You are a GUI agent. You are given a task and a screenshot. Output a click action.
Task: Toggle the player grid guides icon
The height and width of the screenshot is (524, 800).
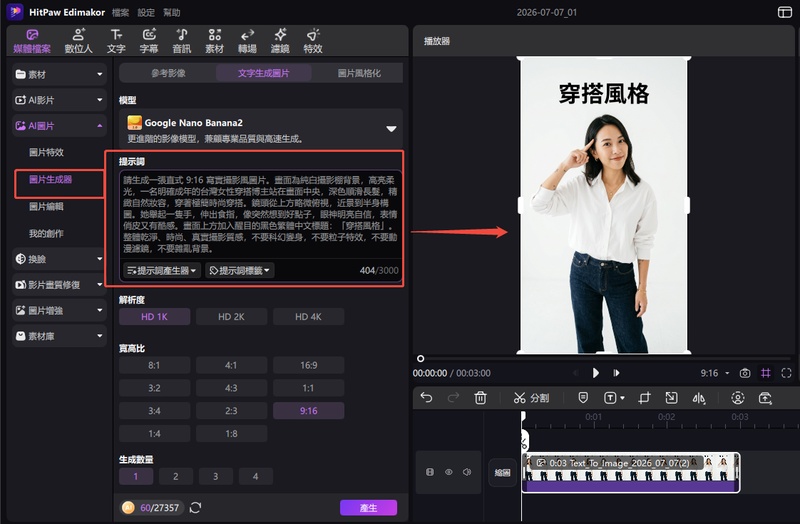click(x=766, y=373)
